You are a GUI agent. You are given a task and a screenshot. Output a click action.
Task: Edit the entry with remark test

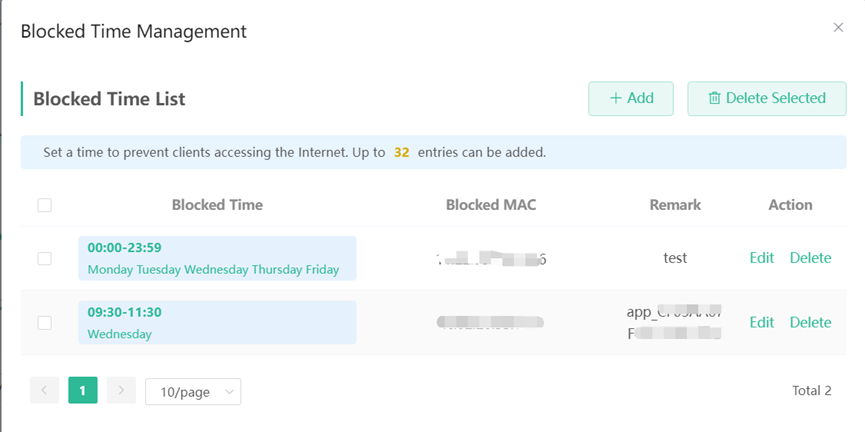coord(762,258)
